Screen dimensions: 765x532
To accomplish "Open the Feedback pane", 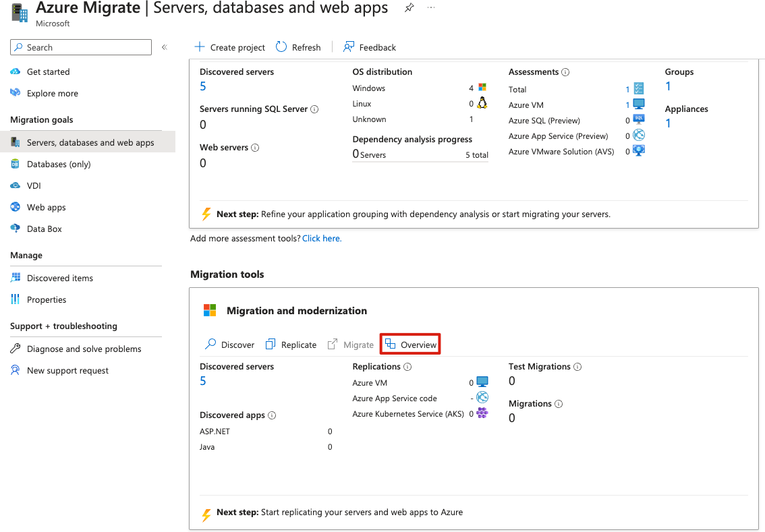I will [369, 47].
